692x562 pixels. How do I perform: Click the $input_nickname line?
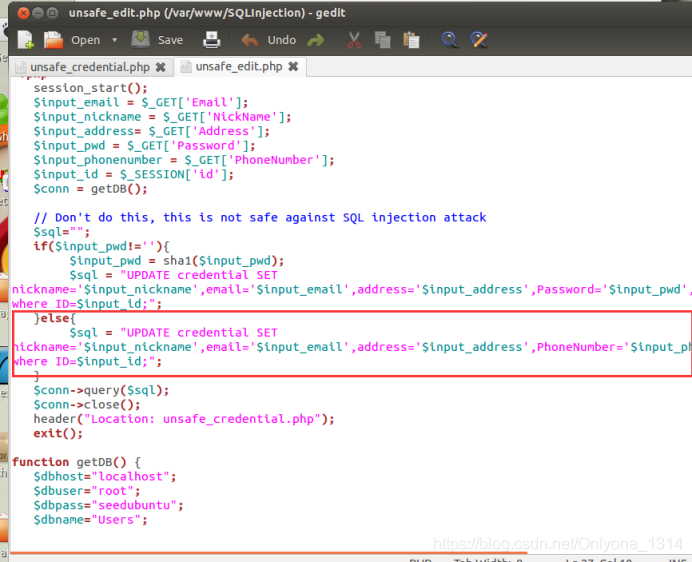click(x=162, y=117)
